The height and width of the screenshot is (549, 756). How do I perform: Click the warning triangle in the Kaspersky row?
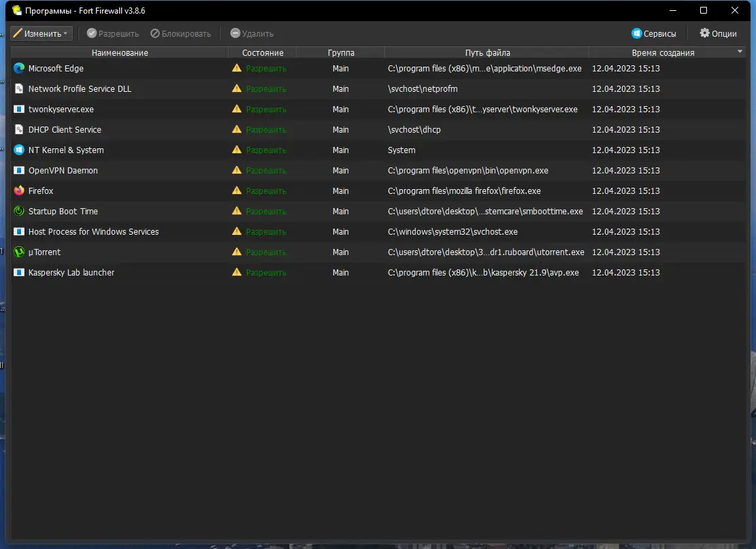237,272
